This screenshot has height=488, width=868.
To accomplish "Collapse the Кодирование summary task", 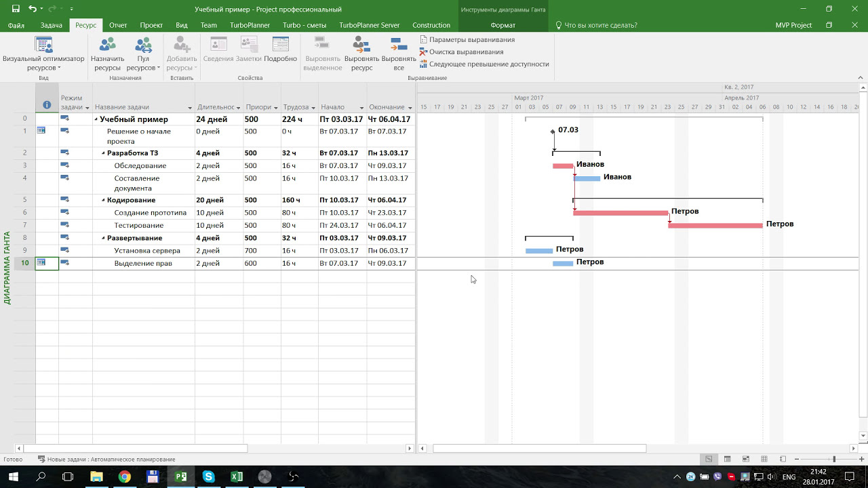I will (x=103, y=200).
